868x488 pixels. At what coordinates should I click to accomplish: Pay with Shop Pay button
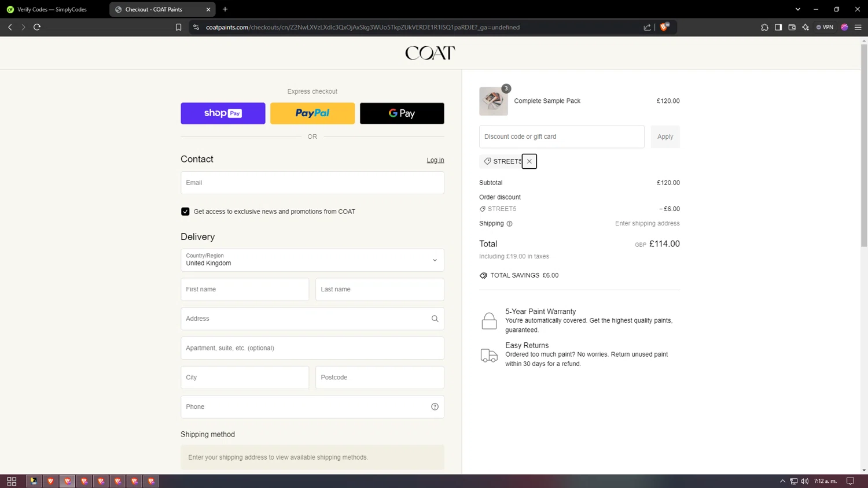click(x=223, y=113)
